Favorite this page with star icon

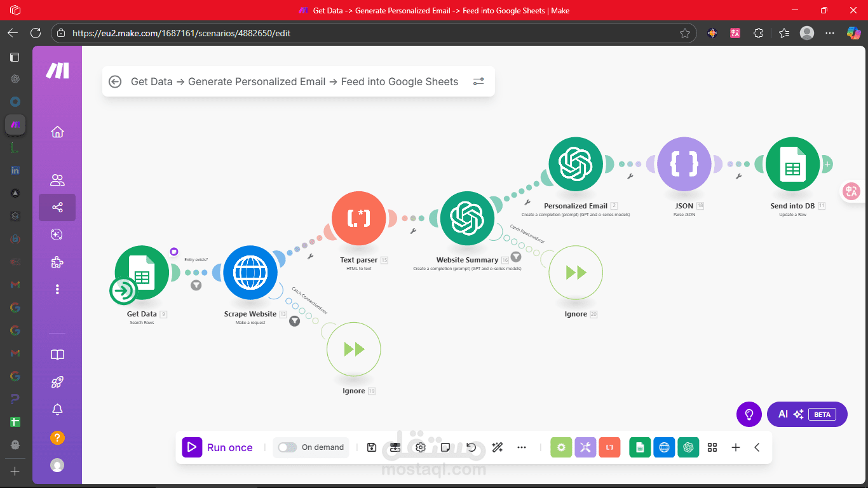click(685, 33)
